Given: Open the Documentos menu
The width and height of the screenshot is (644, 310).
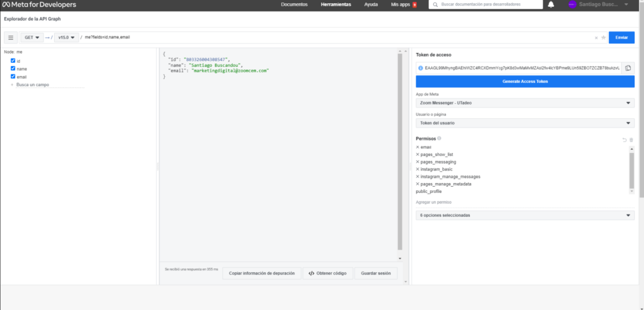Looking at the screenshot, I should (294, 4).
